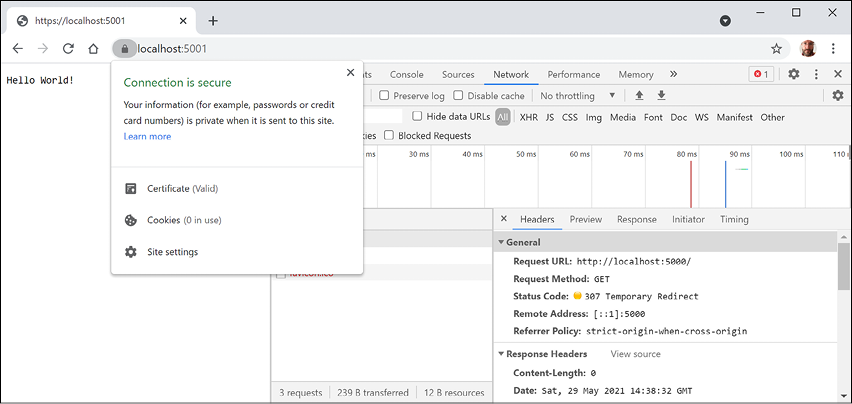Open the No throttling dropdown
Image resolution: width=852 pixels, height=404 pixels.
(578, 96)
